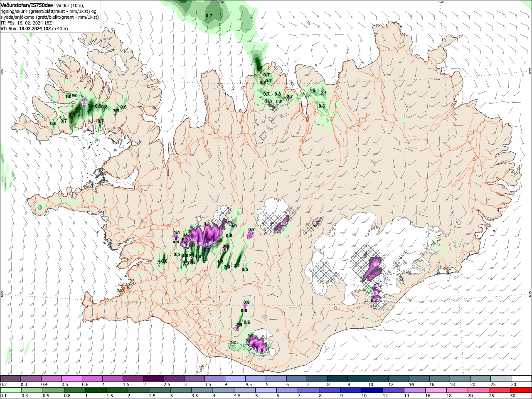Click the bright red 30 rain legend swatch
The width and height of the screenshot is (532, 399).
click(520, 390)
